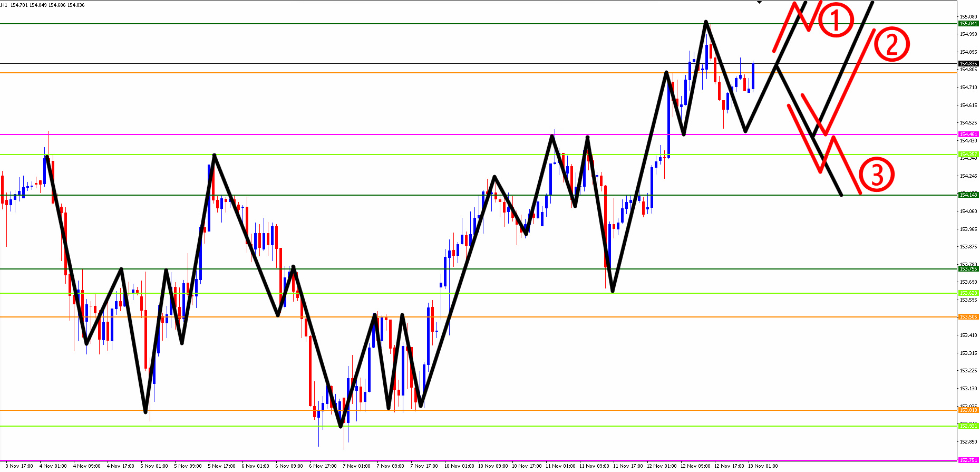
Task: Click the 154.849 high value in header
Action: 38,5
